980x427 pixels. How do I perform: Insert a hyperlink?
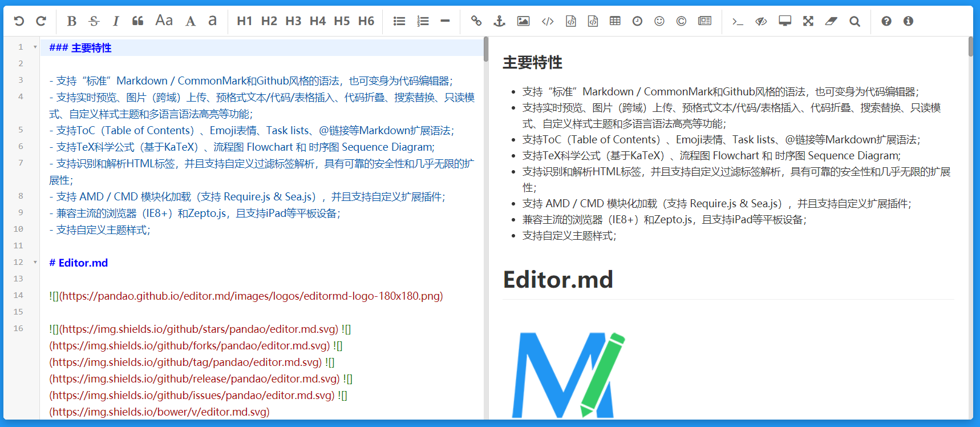pyautogui.click(x=476, y=21)
